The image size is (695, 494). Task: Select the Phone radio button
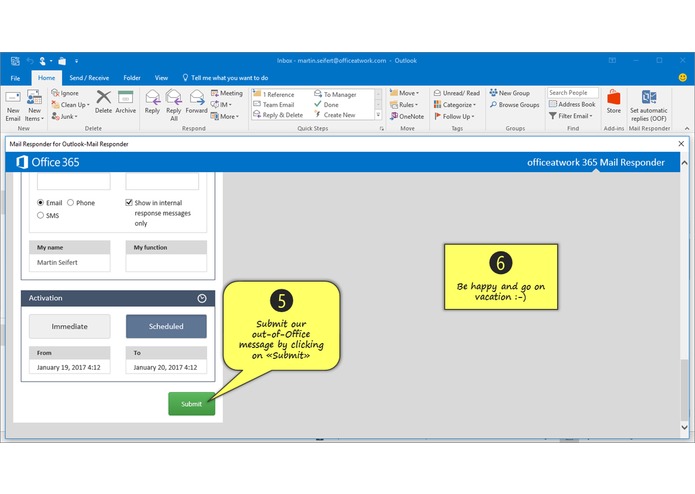point(70,202)
